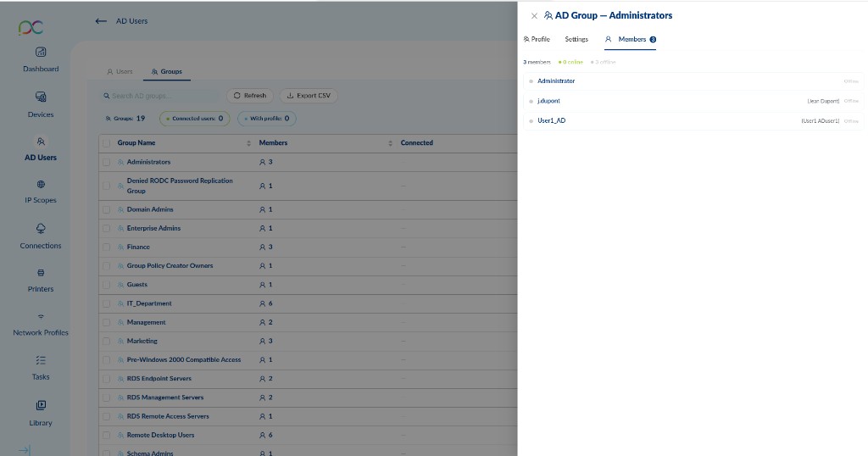Click the Refresh button
Image resolution: width=868 pixels, height=456 pixels.
click(250, 96)
